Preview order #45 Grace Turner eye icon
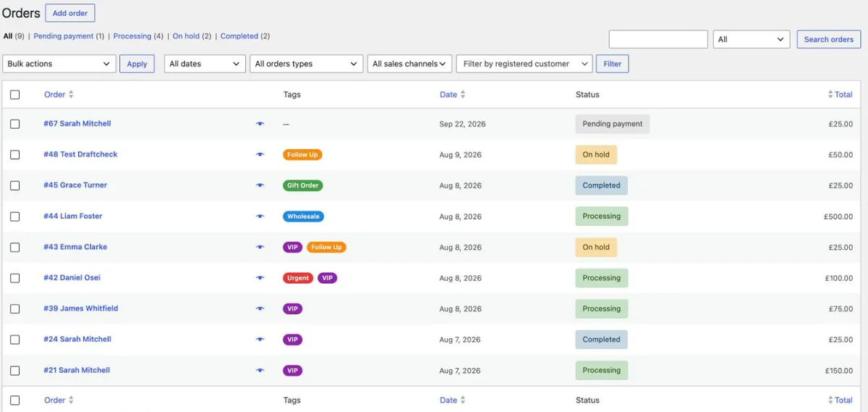Viewport: 868px width, 412px height. pos(260,185)
